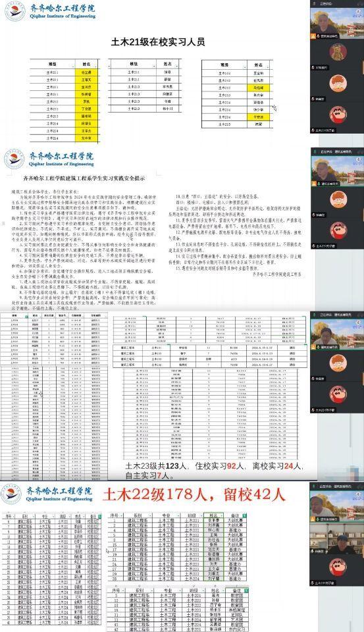Click the microphone icon beside the teddy bear participant's name
Image resolution: width=364 pixels, height=632 pixels.
coord(313,68)
